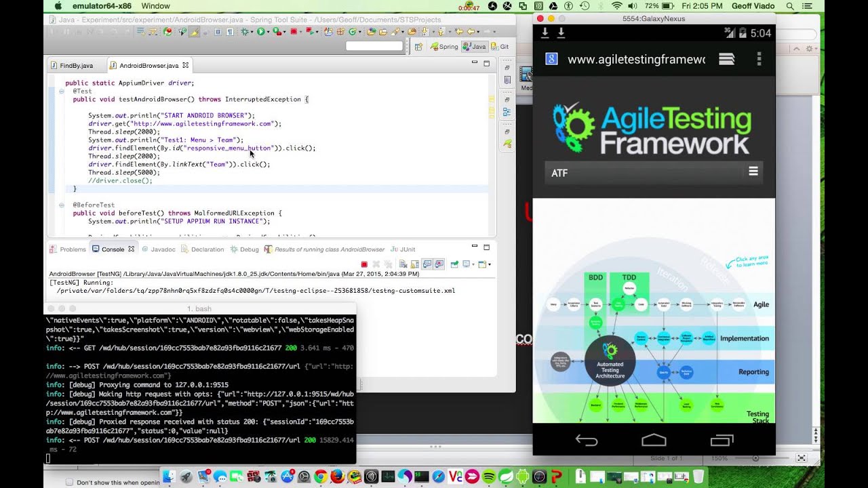868x488 pixels.
Task: Toggle show console on standard output change
Action: tap(427, 264)
